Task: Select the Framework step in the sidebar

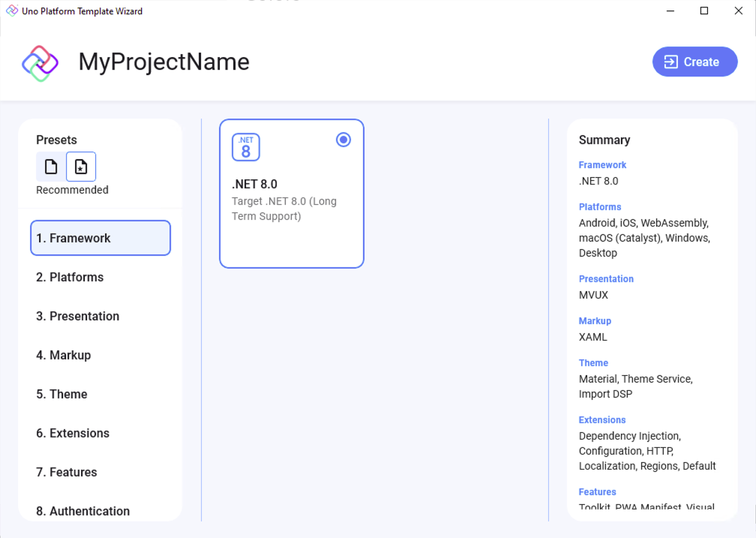Action: pos(100,237)
